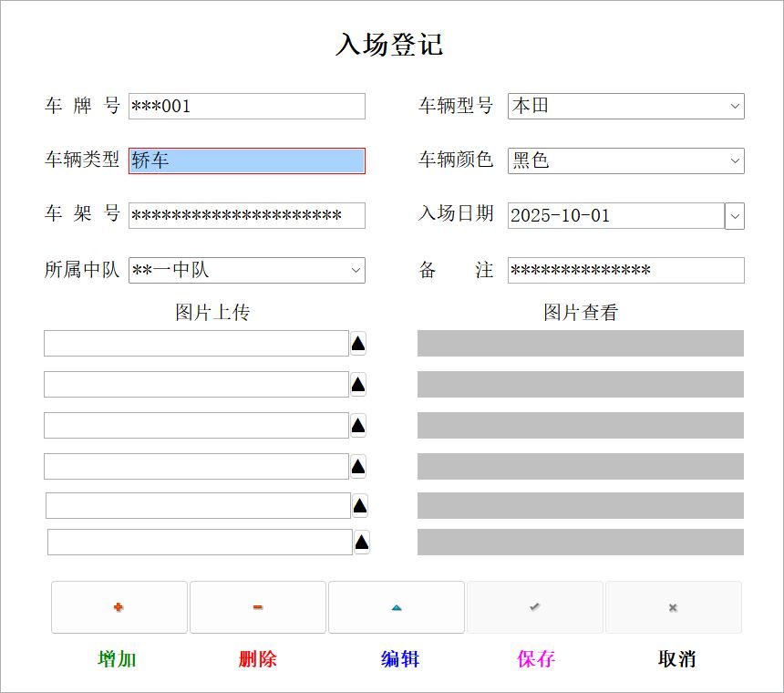The image size is (784, 693).
Task: Click the fourth image upload path field
Action: 197,467
